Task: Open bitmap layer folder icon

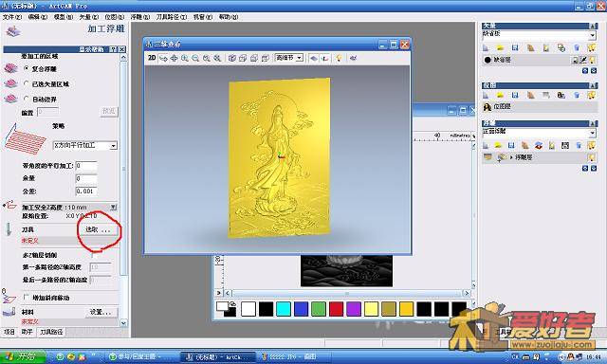Action: (500, 95)
